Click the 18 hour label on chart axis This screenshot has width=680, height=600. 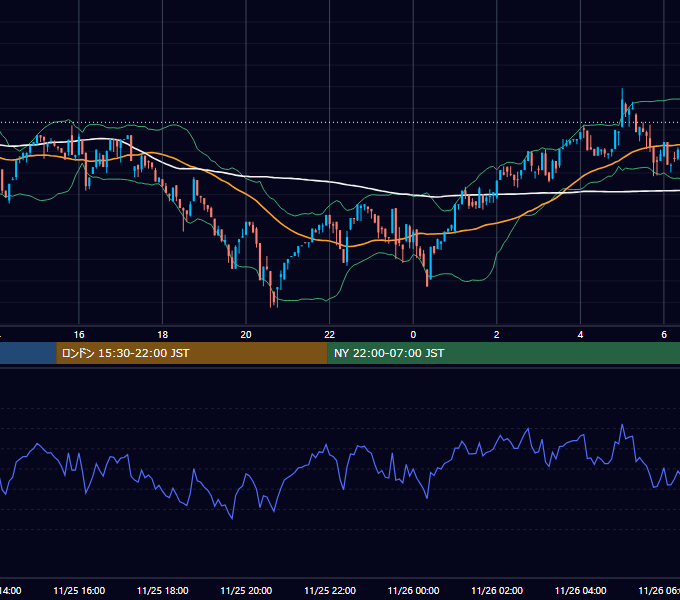(163, 335)
